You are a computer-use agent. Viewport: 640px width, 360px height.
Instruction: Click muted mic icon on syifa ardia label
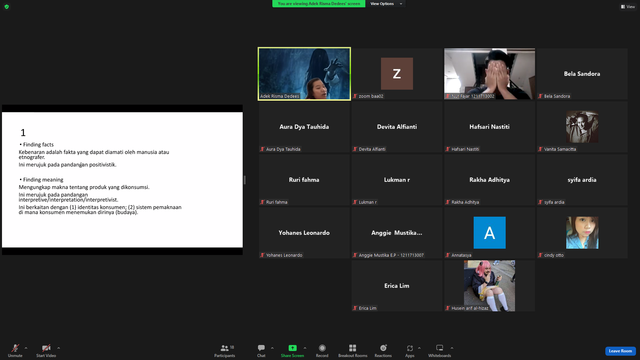pos(540,202)
